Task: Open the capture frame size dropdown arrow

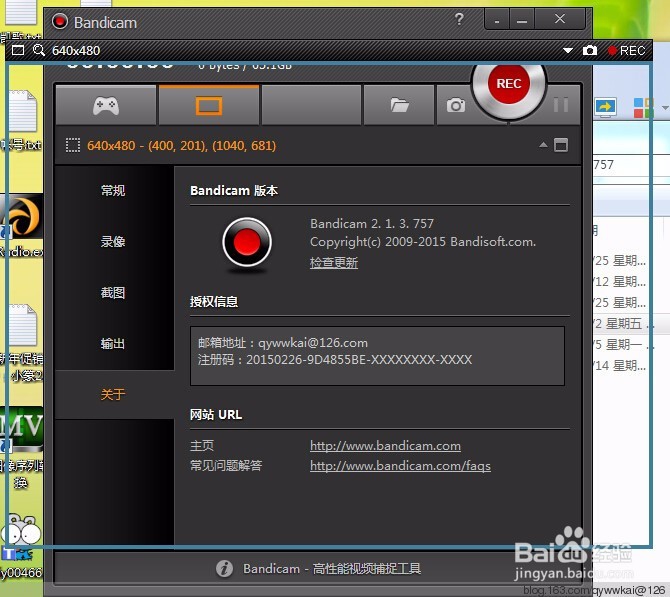Action: pos(567,50)
